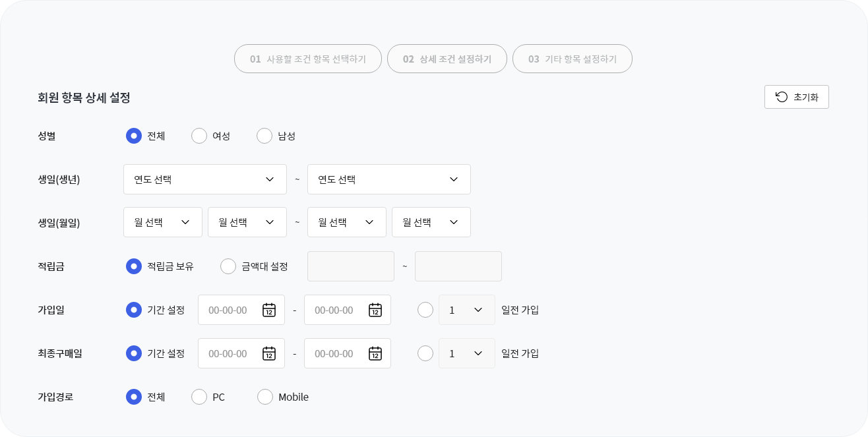
Task: Select 일전 가입 radio in 가입일 row
Action: [425, 310]
